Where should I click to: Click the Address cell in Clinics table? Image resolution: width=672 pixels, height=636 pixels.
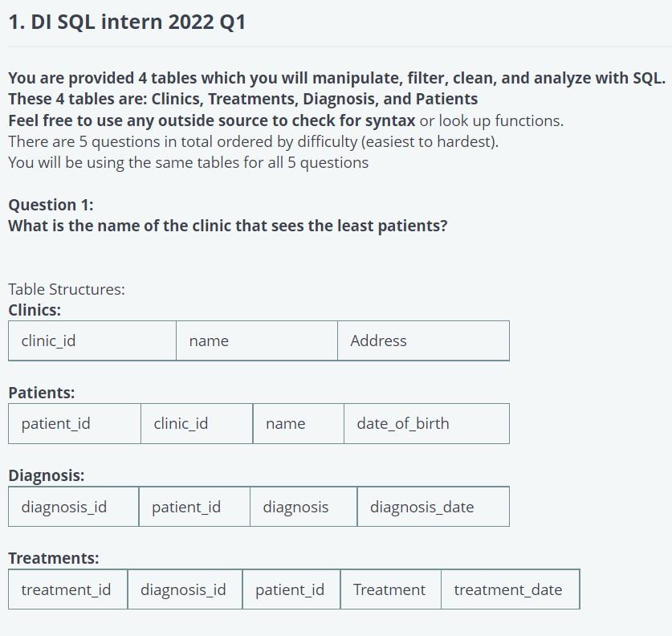(423, 340)
